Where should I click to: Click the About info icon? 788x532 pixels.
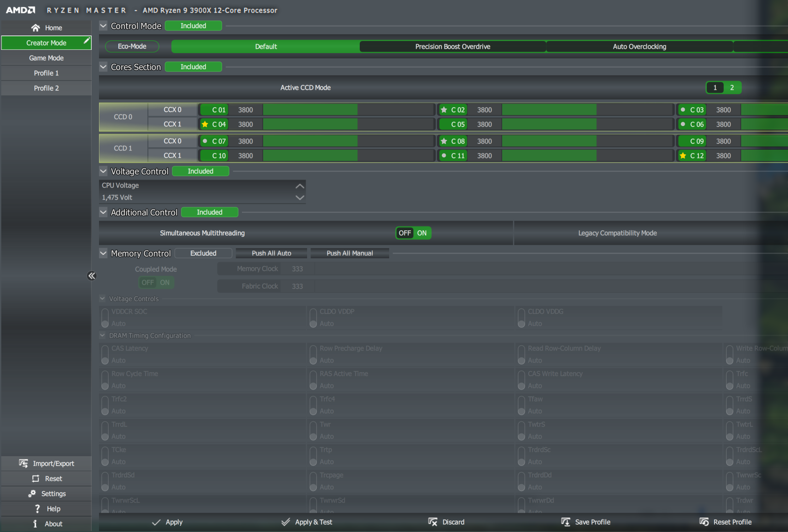(35, 524)
